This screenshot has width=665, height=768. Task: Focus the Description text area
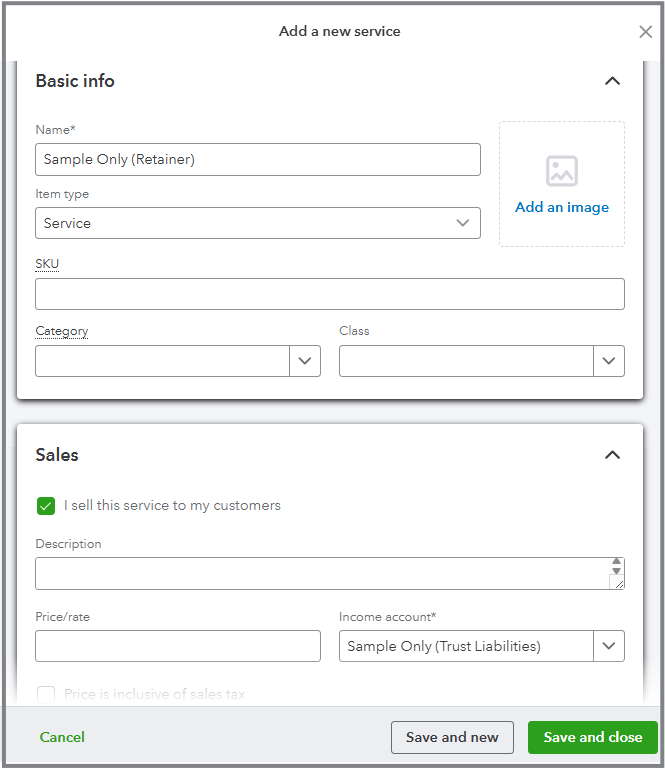pos(320,574)
